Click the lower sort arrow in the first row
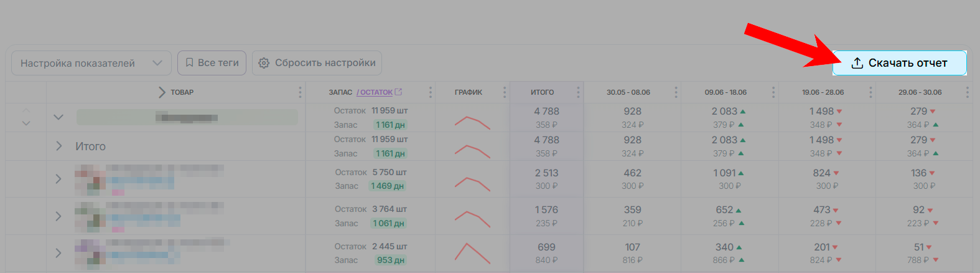 (26, 123)
